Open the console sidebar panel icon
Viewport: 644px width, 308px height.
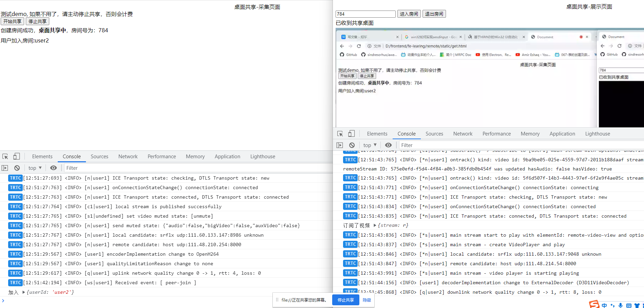4,168
